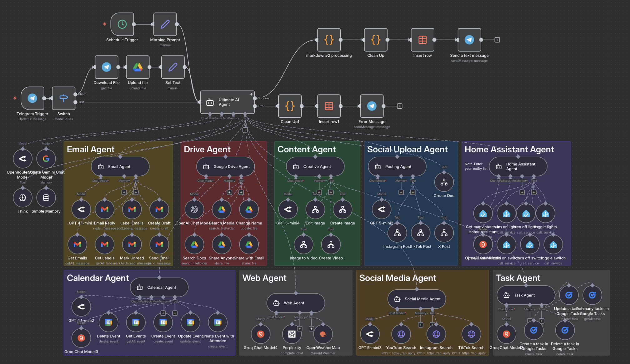Viewport: 630px width, 364px height.
Task: Open the OpenWeatherMap node
Action: point(323,334)
